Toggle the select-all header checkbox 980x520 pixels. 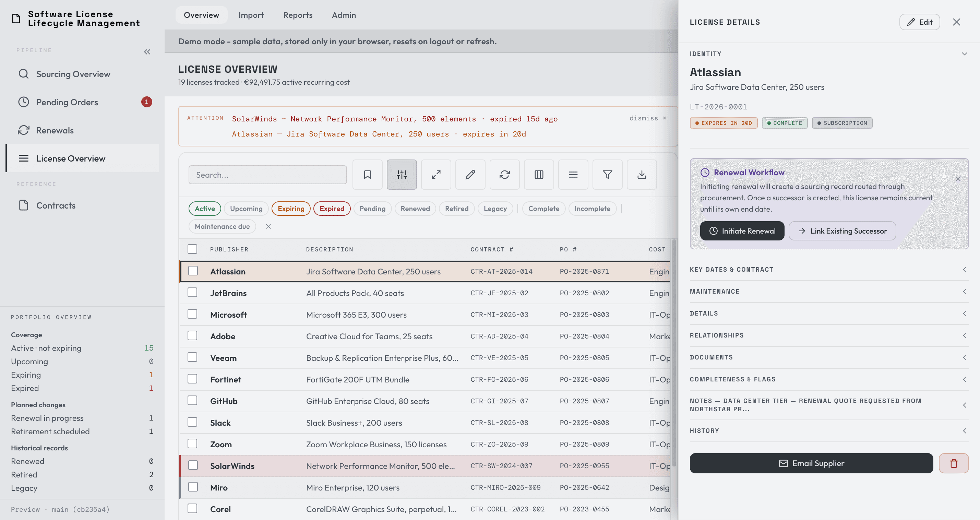click(192, 249)
